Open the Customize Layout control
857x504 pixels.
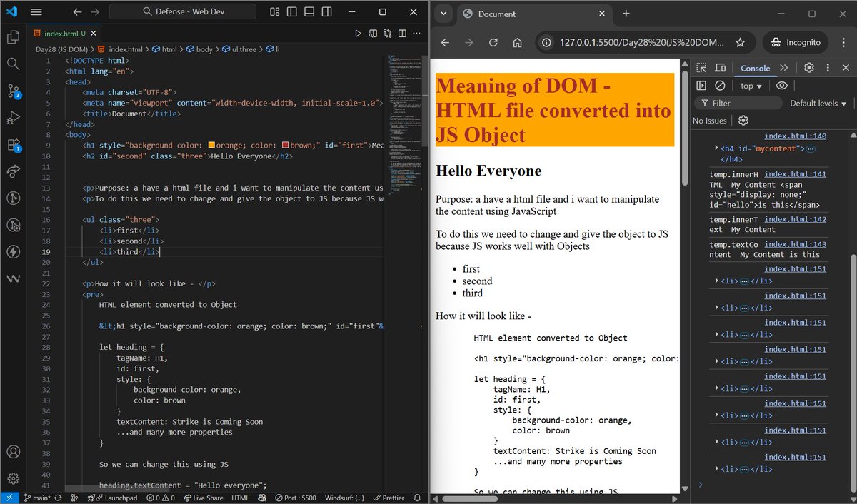pos(276,12)
